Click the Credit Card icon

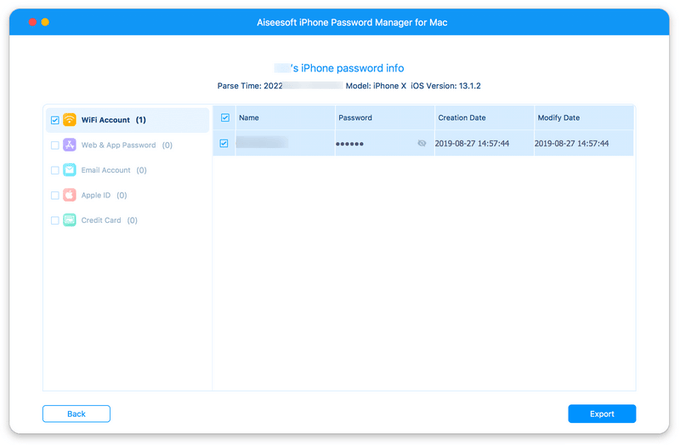pyautogui.click(x=70, y=220)
